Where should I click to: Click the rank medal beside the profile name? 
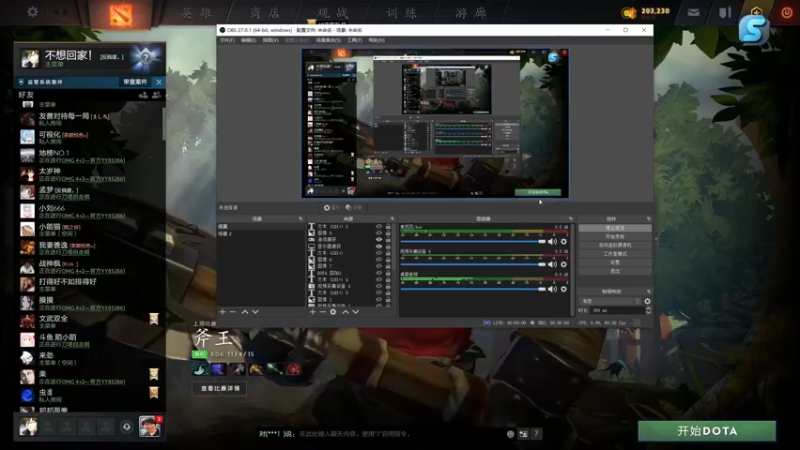click(145, 58)
